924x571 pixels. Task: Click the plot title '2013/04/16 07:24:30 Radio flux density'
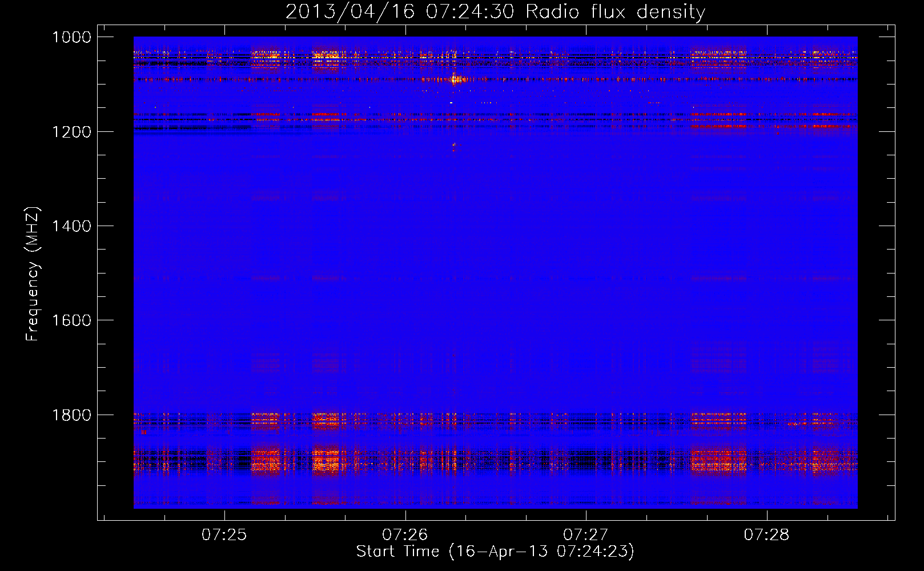coord(495,11)
